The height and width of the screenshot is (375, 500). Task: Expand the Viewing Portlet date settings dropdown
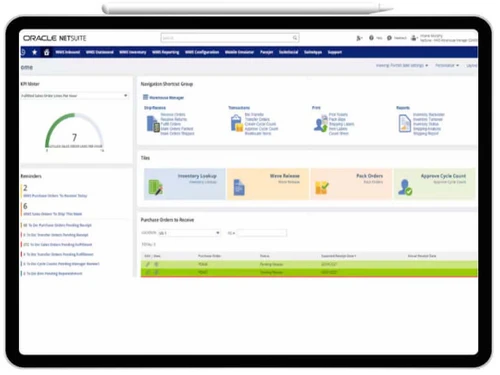[x=402, y=65]
